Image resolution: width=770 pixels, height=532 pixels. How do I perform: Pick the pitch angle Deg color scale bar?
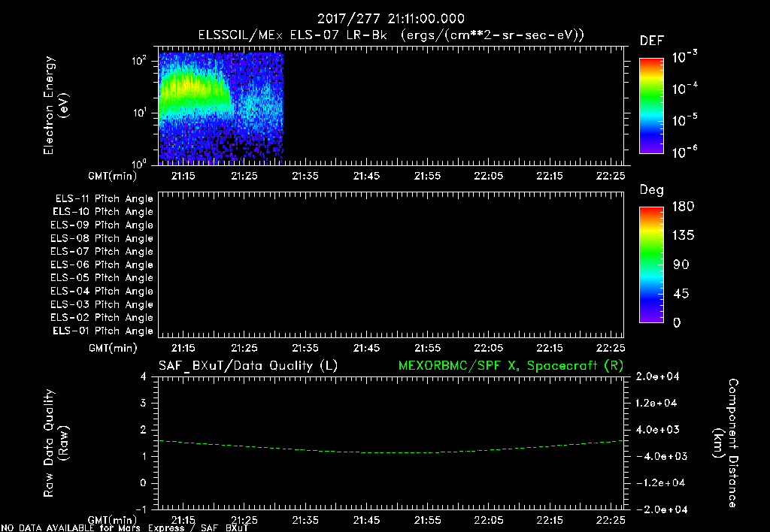pos(651,265)
